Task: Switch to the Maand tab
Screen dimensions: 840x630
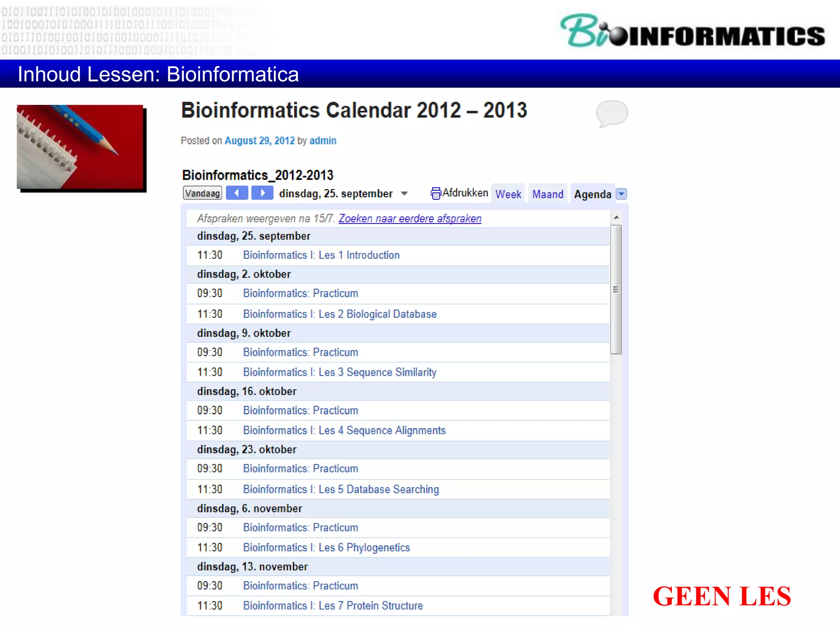Action: click(548, 194)
